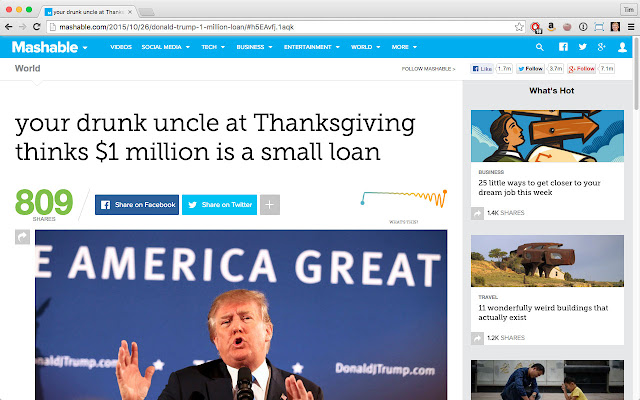Click the velocity graph What's This
Screen dimensions: 640x400
tap(403, 222)
